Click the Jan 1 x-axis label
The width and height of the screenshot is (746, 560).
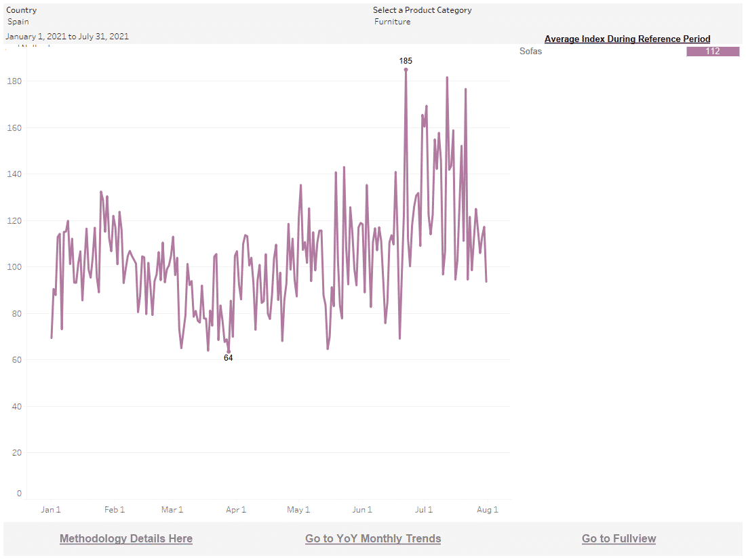point(51,510)
